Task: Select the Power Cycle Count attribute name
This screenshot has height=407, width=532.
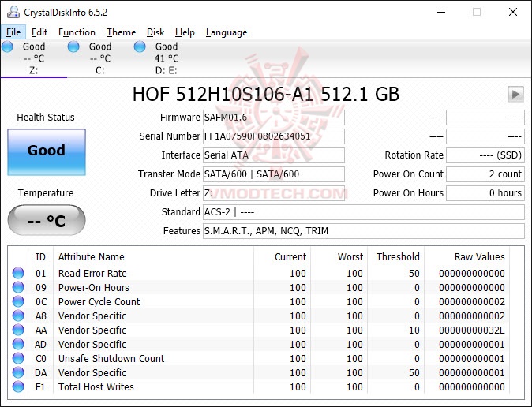Action: coord(99,301)
